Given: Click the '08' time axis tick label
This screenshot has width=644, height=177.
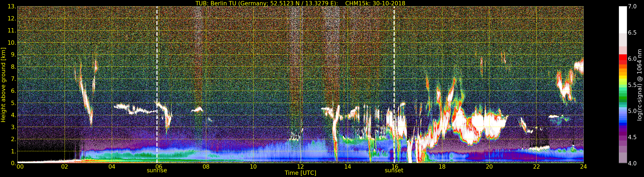Looking at the screenshot, I should click(206, 167).
